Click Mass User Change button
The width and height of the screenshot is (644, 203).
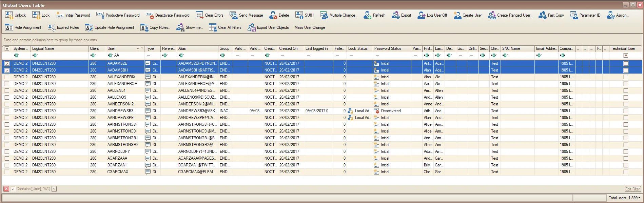click(310, 27)
